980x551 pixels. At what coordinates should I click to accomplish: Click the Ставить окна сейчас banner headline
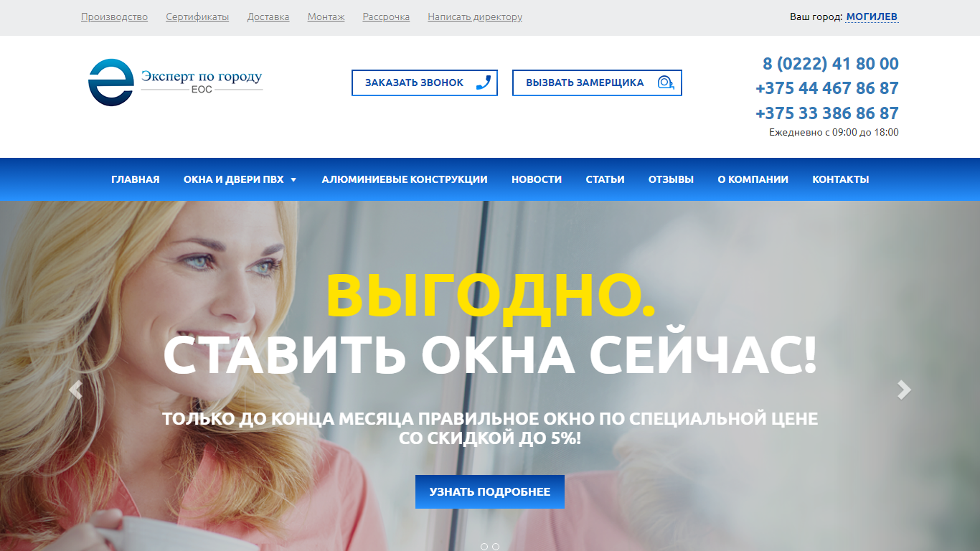[490, 354]
